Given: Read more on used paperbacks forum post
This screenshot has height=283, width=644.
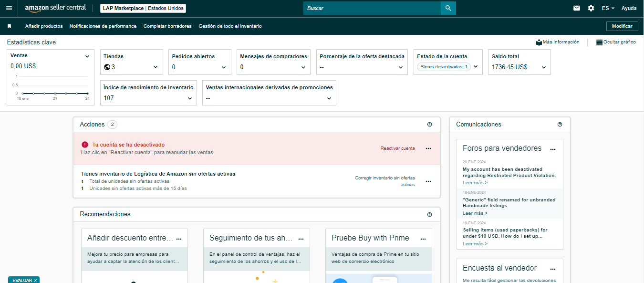Looking at the screenshot, I should [x=475, y=244].
